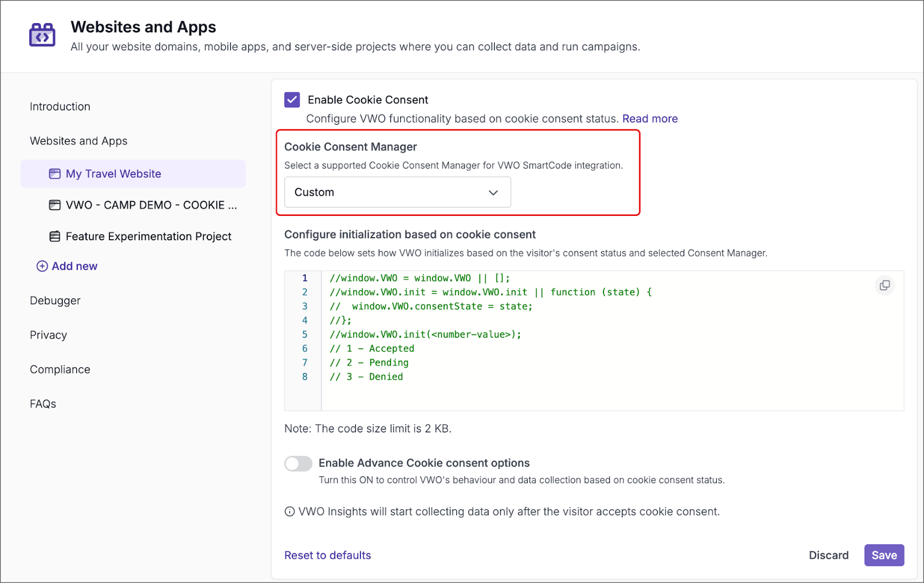The image size is (924, 583).
Task: Click the dropdown chevron beside Custom
Action: click(493, 192)
